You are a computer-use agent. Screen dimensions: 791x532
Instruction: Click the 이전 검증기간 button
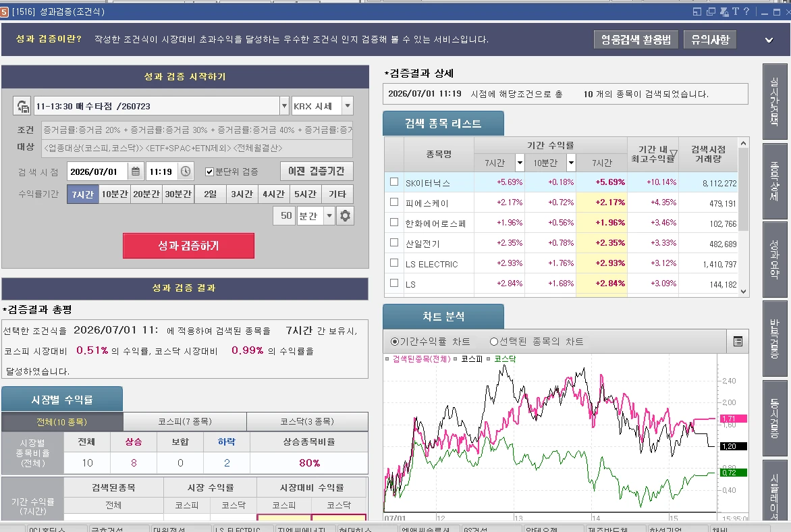click(x=317, y=171)
